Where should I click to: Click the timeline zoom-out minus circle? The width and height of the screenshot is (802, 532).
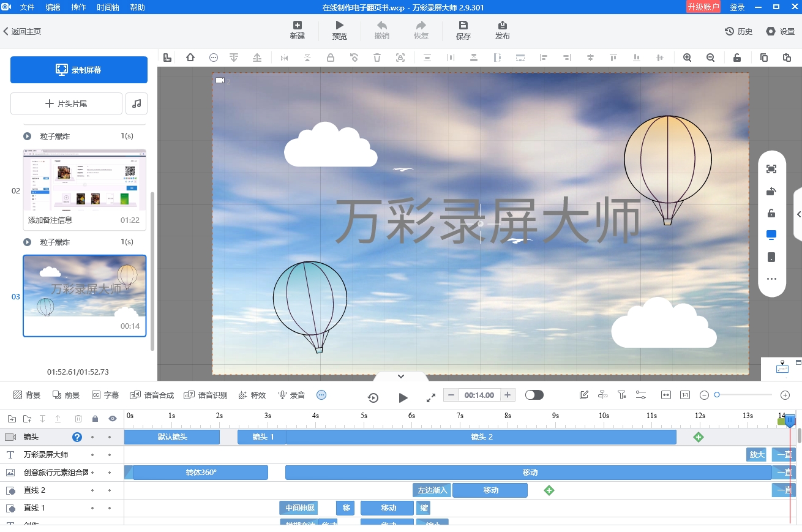click(704, 395)
